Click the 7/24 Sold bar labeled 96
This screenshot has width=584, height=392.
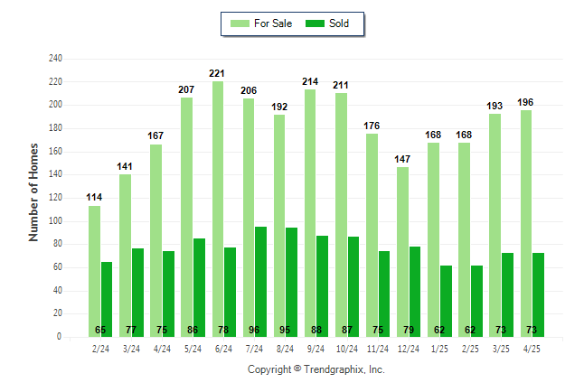pyautogui.click(x=260, y=281)
